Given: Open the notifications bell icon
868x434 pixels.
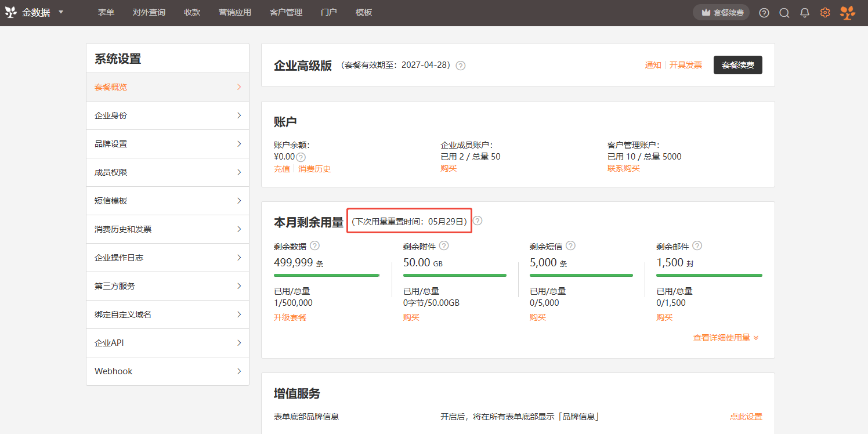Looking at the screenshot, I should pyautogui.click(x=805, y=13).
